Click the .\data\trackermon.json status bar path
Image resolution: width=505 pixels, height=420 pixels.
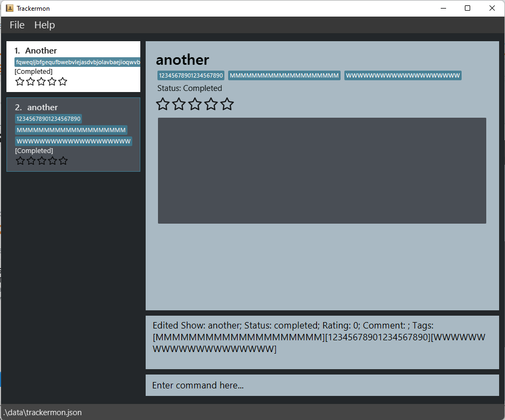42,413
